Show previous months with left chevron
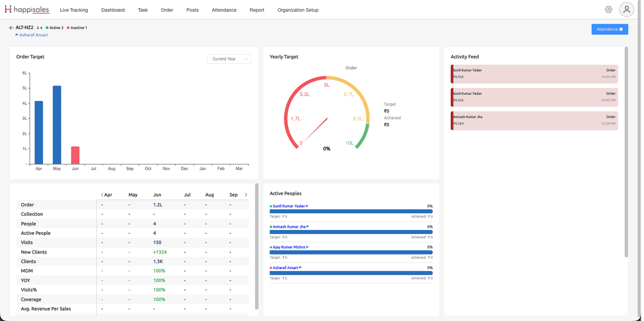 (x=102, y=195)
